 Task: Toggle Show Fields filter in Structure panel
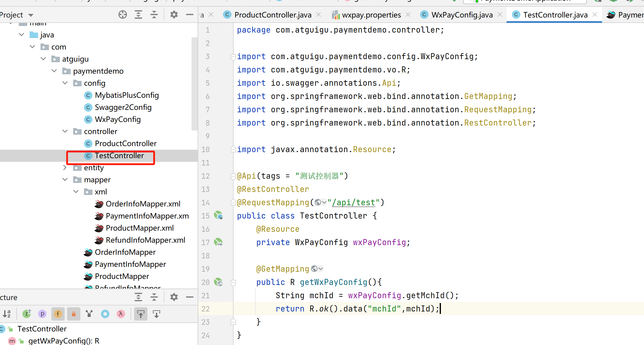pyautogui.click(x=58, y=314)
